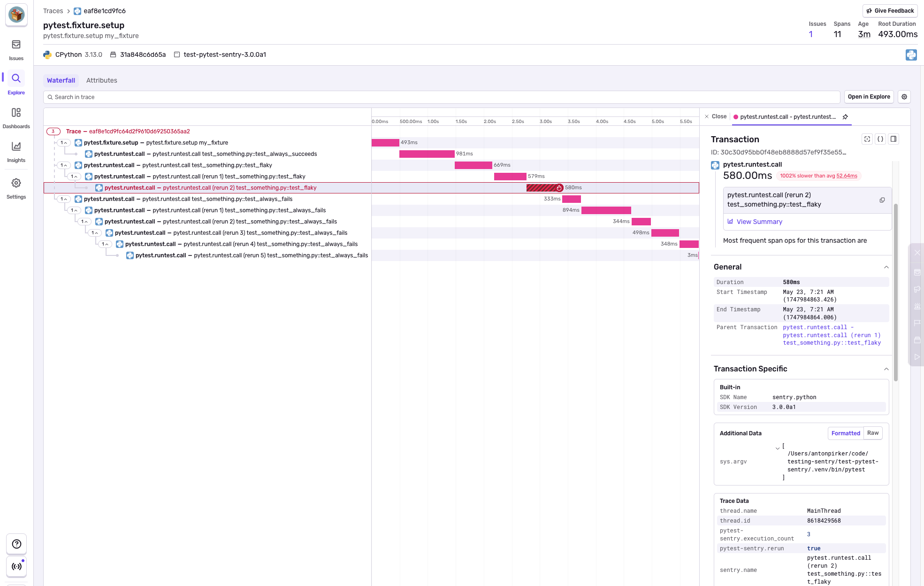Click the 981ms span bar
The image size is (924, 586).
[427, 154]
